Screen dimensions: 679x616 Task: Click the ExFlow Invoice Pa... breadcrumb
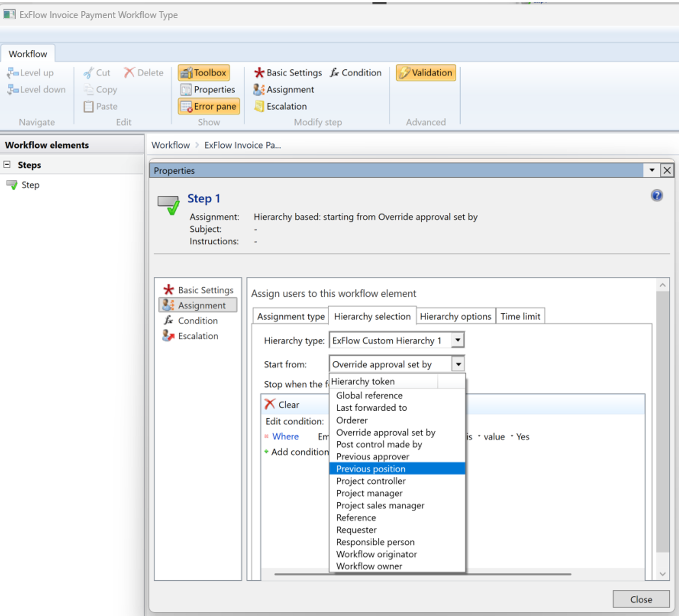(x=242, y=145)
